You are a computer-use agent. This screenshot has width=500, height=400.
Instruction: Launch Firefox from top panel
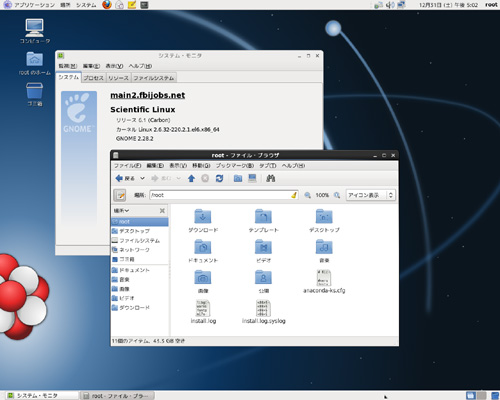(x=107, y=5)
